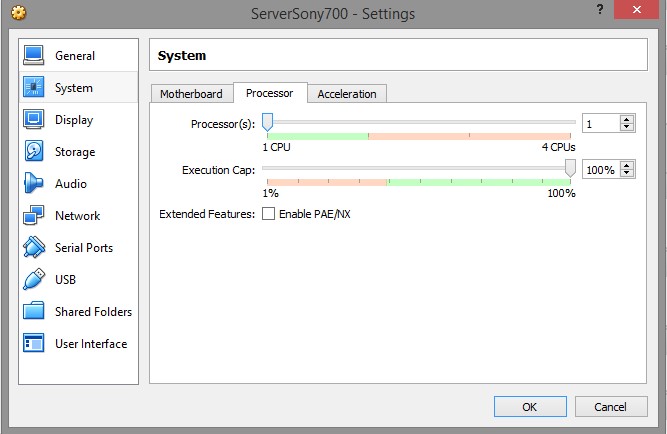Open the USB plug icon
The width and height of the screenshot is (667, 434).
pos(34,279)
